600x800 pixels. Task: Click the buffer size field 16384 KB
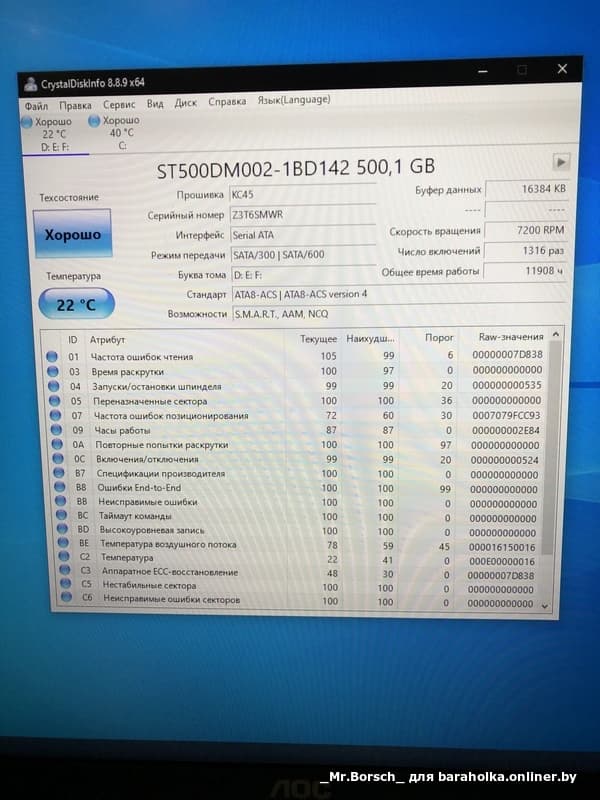[x=527, y=189]
